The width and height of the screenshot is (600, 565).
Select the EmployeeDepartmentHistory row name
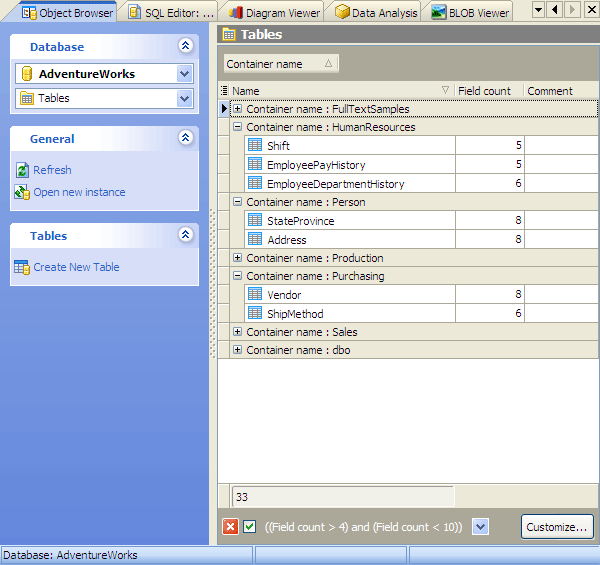pos(336,184)
